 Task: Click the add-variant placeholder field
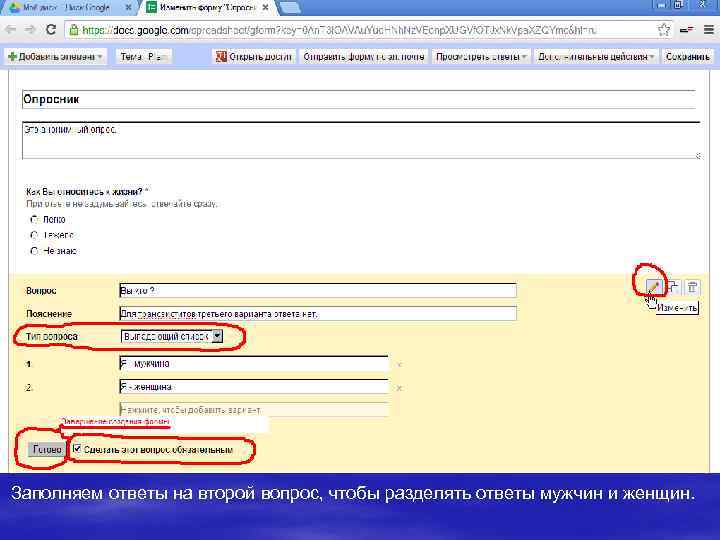pyautogui.click(x=254, y=409)
